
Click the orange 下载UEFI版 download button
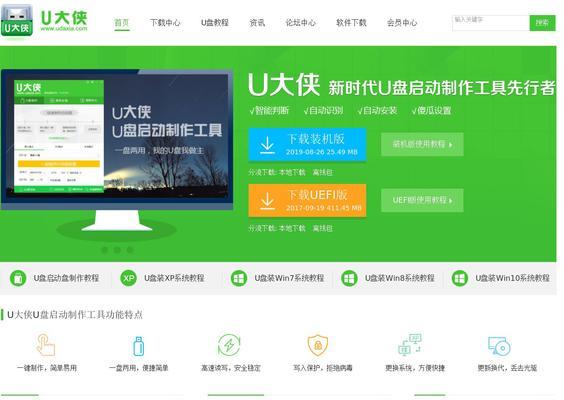[x=307, y=200]
